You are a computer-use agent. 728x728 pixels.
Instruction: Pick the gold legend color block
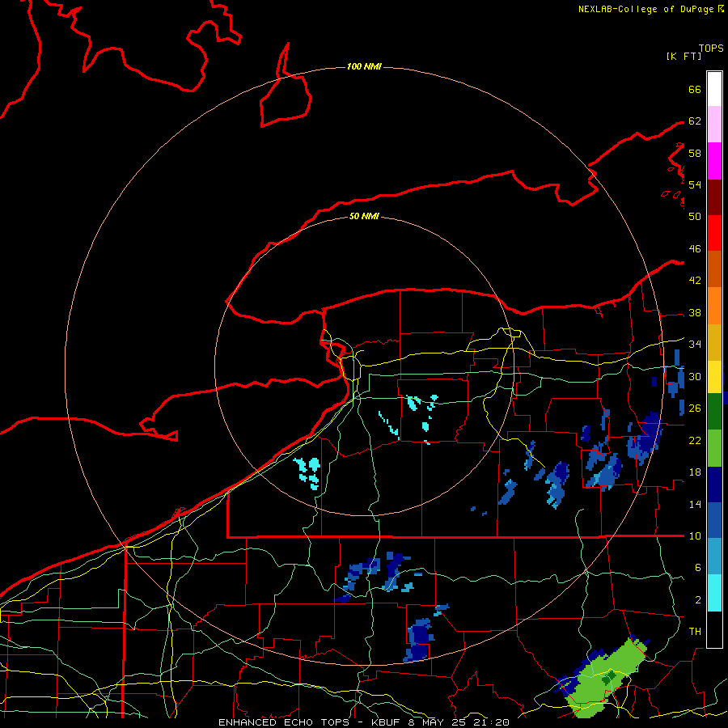[x=714, y=342]
